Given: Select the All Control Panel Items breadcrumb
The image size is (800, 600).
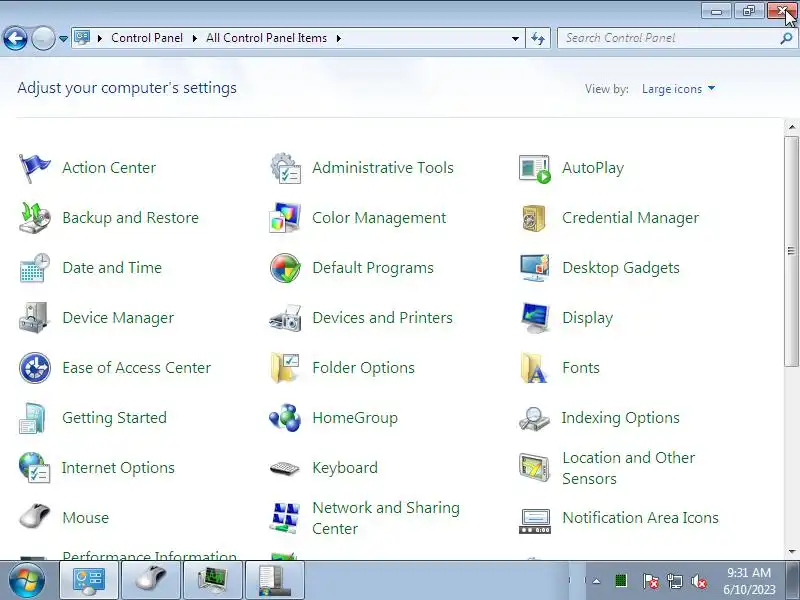Looking at the screenshot, I should tap(266, 38).
